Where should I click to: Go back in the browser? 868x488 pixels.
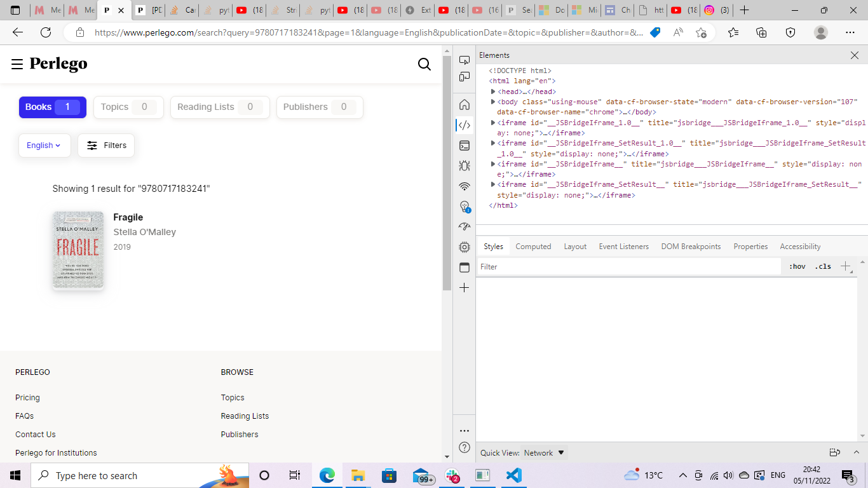coord(18,32)
